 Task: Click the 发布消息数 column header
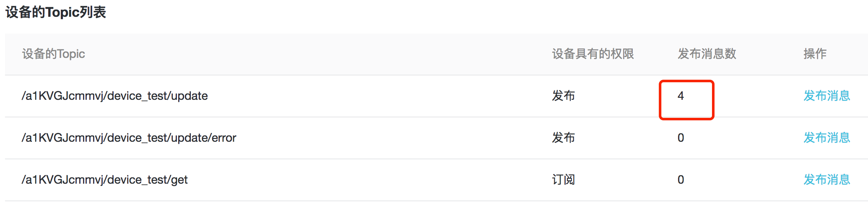coord(707,54)
